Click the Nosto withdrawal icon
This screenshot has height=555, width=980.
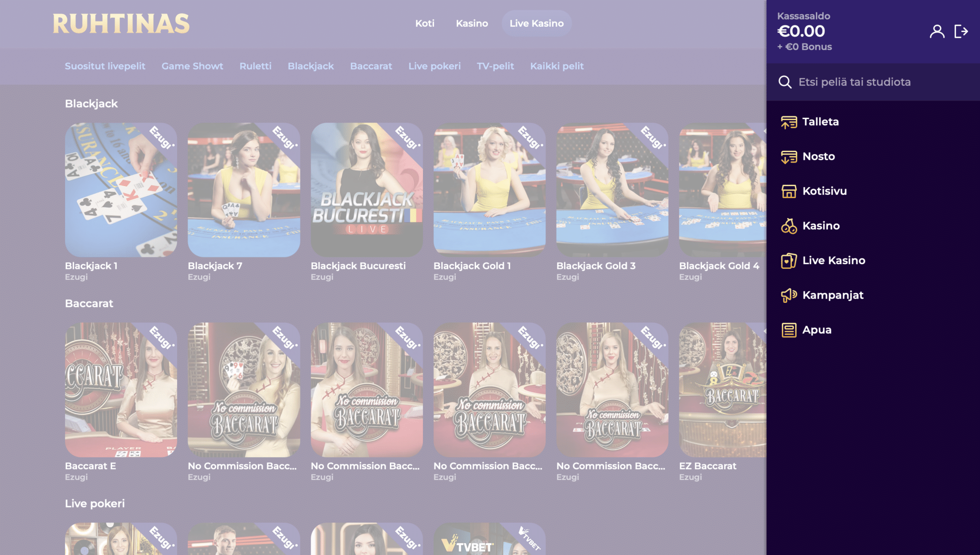[789, 157]
